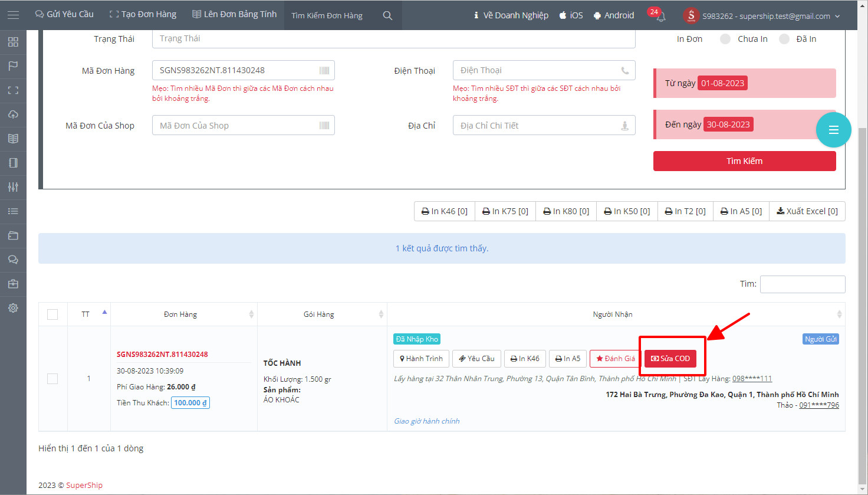This screenshot has height=495, width=868.
Task: Open Về Doanh Nghiệp info link
Action: 511,15
